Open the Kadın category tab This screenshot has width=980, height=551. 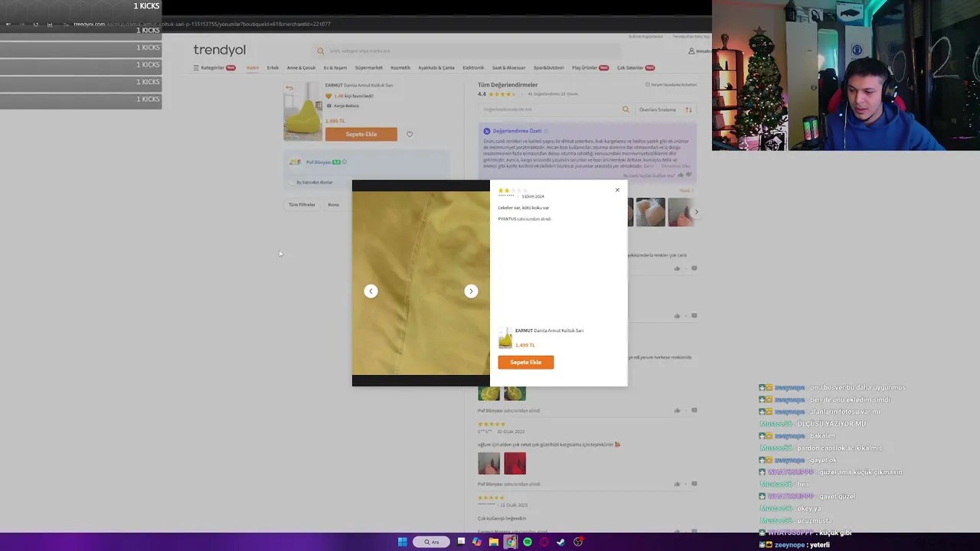[253, 67]
